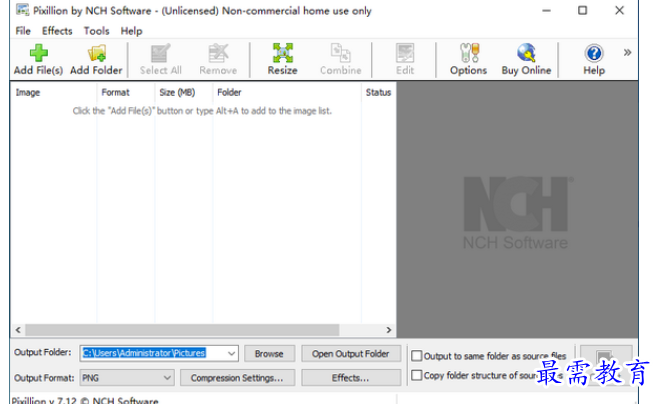The width and height of the screenshot is (658, 404).
Task: Click the Add File(s) green plus icon
Action: 39,53
